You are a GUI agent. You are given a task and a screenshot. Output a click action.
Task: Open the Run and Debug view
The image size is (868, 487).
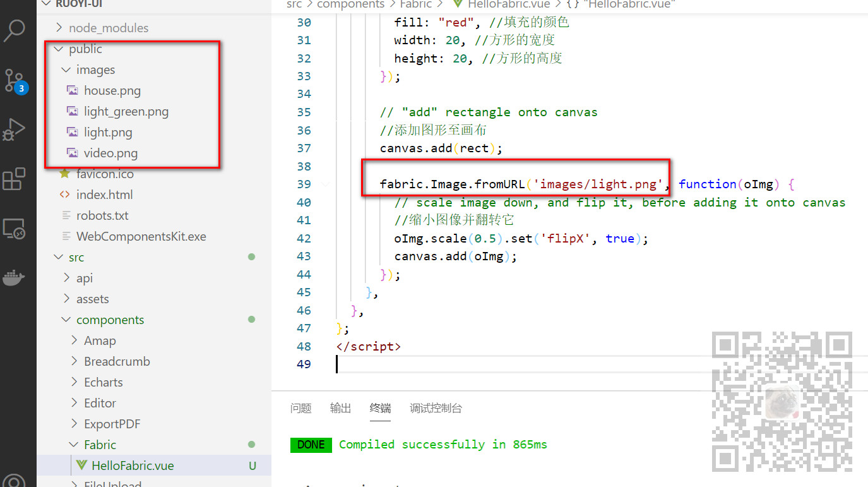14,129
